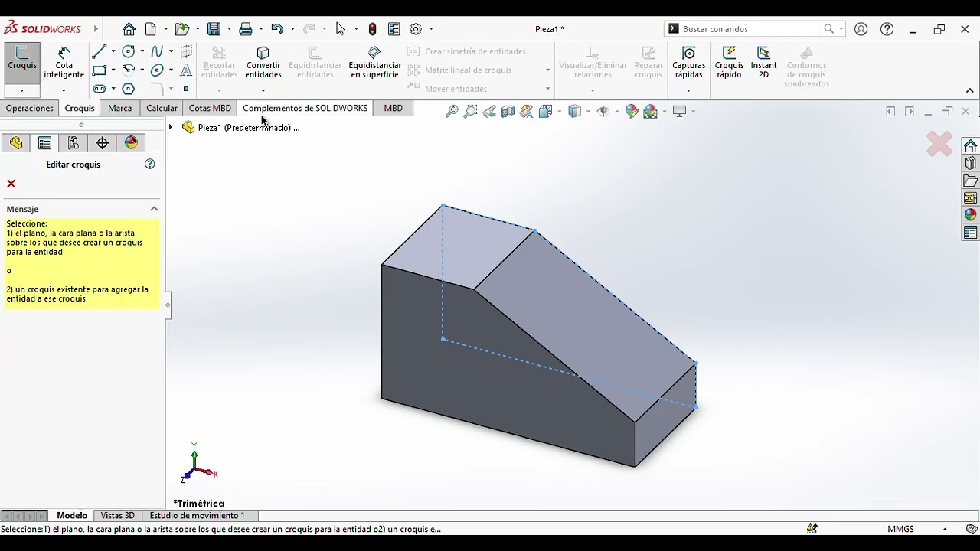
Task: Collapse the ribbon with the chevron arrow
Action: (x=969, y=90)
